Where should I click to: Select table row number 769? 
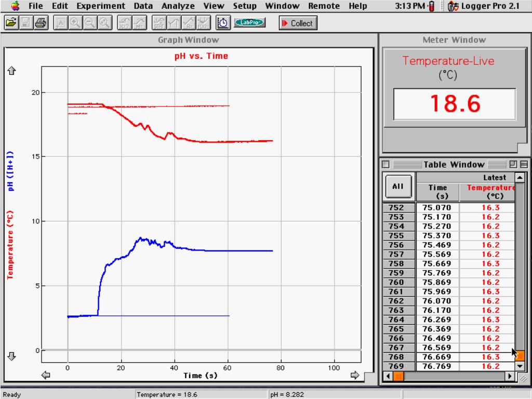click(398, 366)
